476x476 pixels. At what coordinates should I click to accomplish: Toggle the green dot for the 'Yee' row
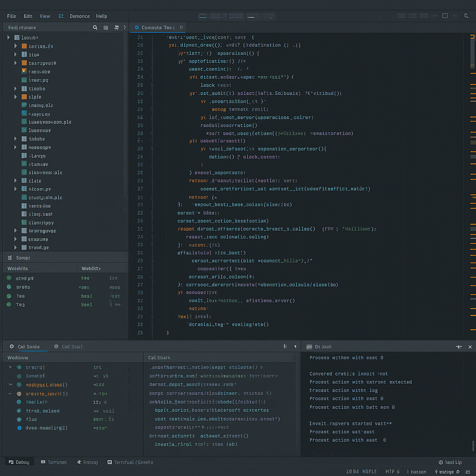pyautogui.click(x=9, y=296)
